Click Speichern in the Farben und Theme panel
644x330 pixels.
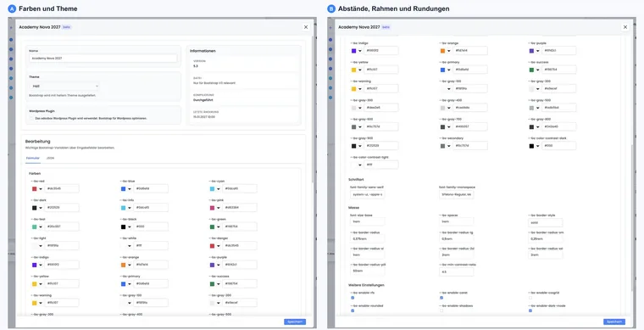(x=295, y=322)
